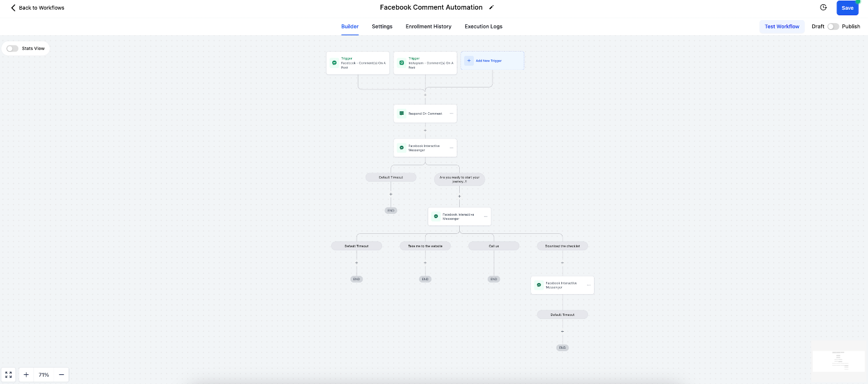Click the 71% zoom level value
868x384 pixels.
click(x=44, y=375)
